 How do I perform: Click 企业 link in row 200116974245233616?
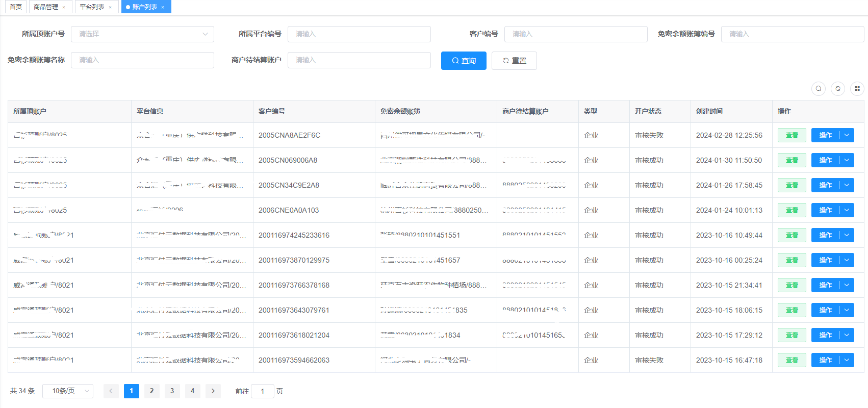[x=591, y=235]
